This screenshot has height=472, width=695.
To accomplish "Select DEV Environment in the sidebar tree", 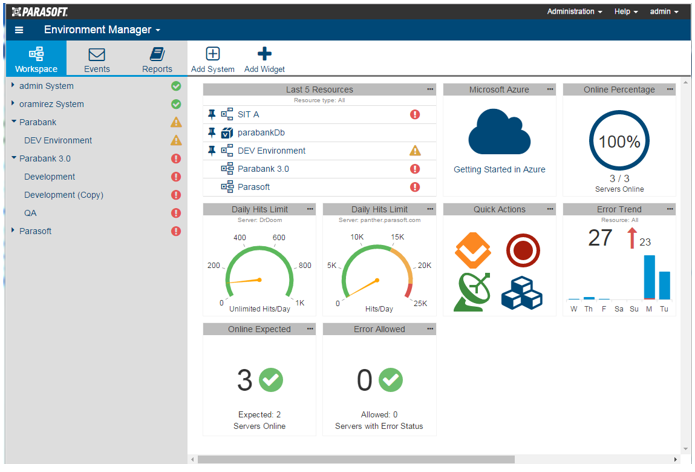I will 58,140.
